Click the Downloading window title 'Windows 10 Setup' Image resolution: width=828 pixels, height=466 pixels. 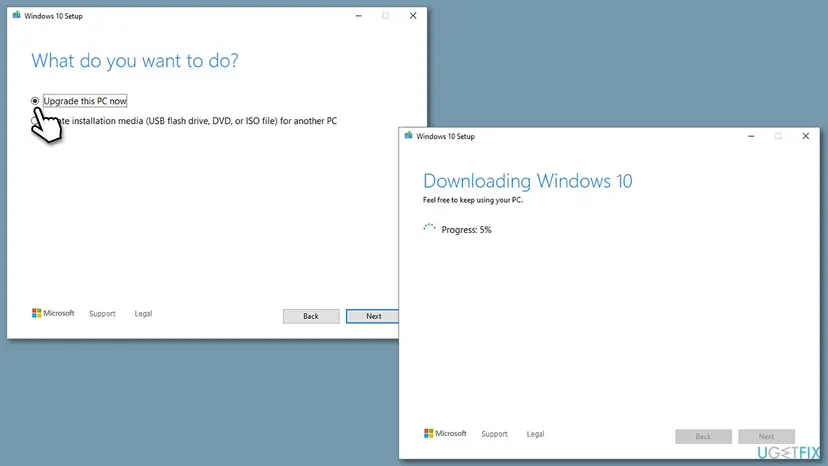point(445,136)
